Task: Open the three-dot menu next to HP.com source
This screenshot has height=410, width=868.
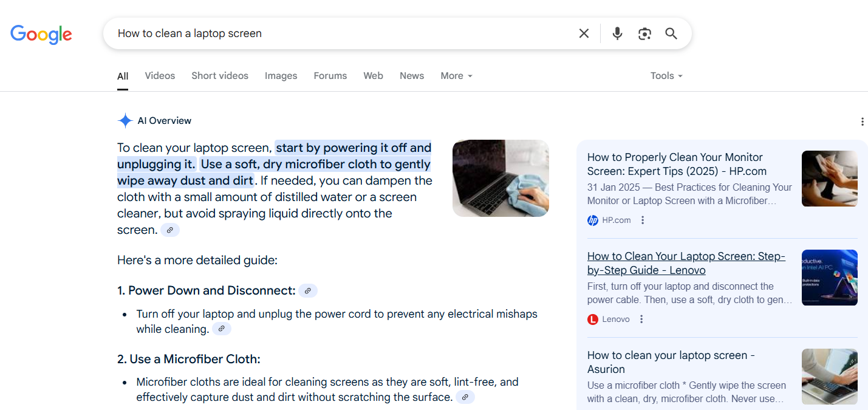Action: [x=643, y=220]
